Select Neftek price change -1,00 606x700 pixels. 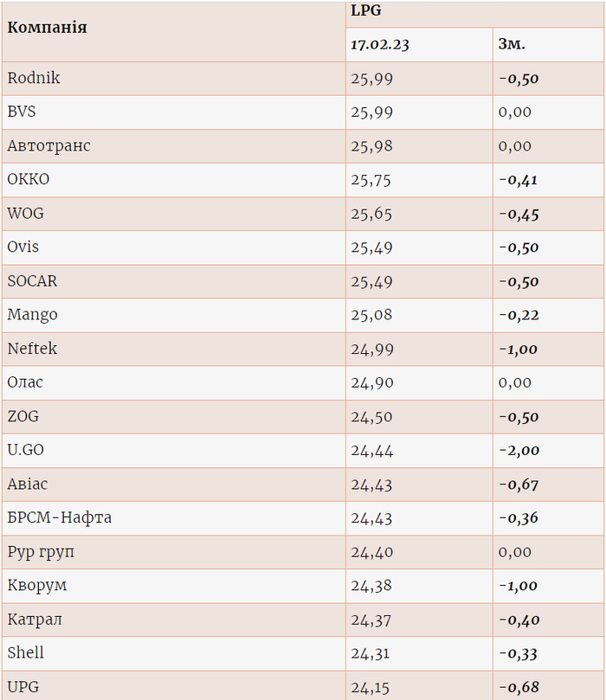point(519,350)
